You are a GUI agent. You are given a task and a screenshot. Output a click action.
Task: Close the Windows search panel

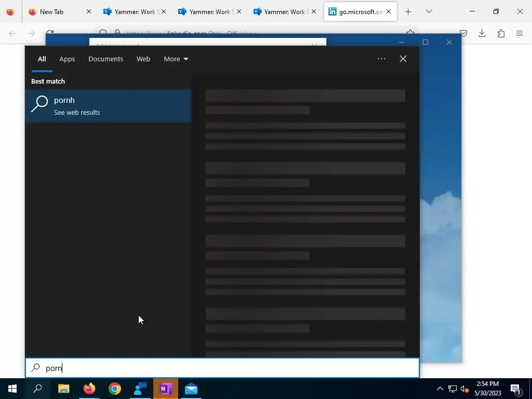403,59
